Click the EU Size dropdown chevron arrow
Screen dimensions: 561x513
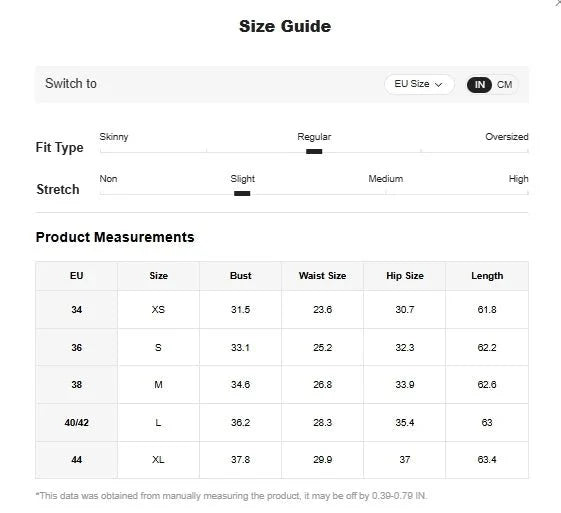click(438, 85)
